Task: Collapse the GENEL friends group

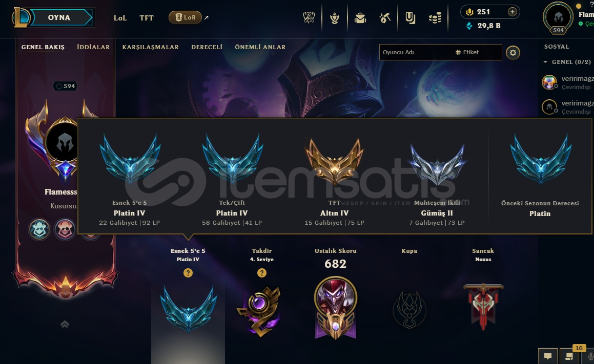Action: pyautogui.click(x=545, y=61)
